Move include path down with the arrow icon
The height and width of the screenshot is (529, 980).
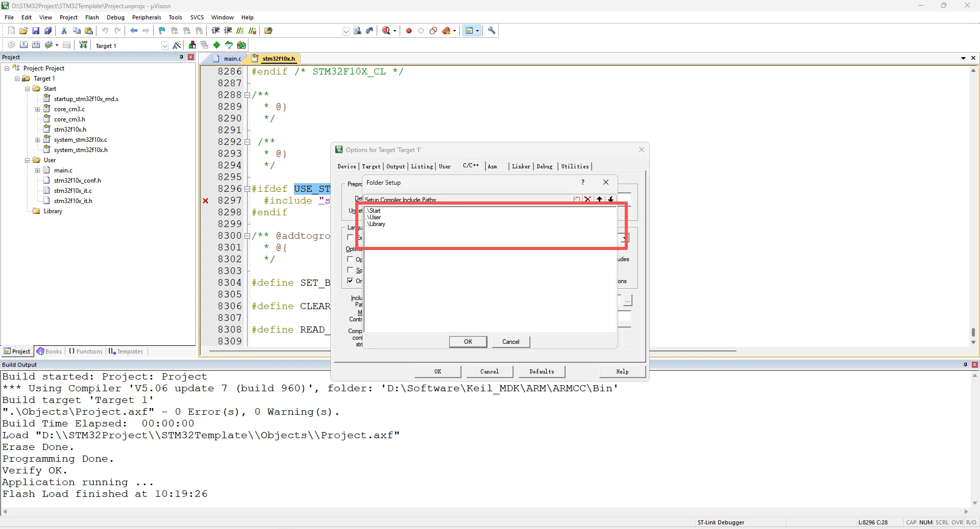610,199
